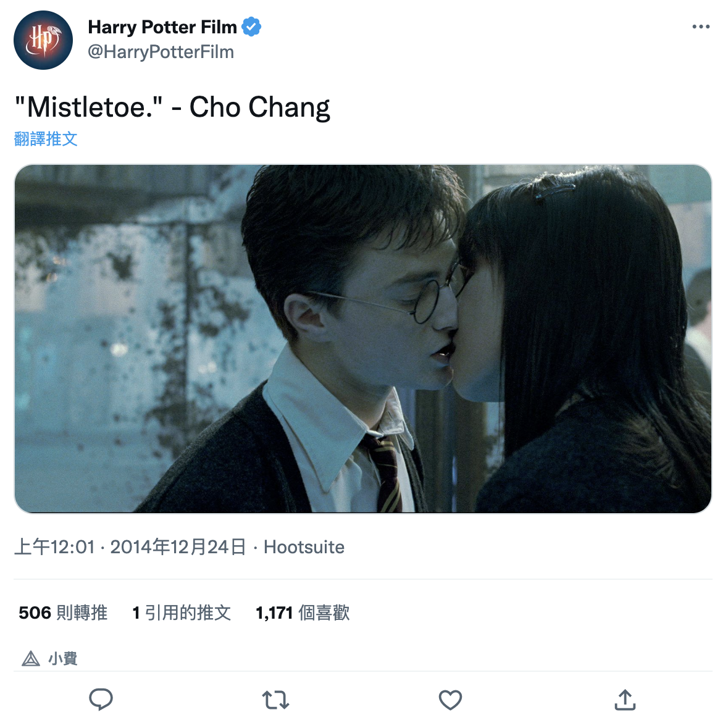Like the tweet with heart icon
The height and width of the screenshot is (728, 728).
(x=450, y=700)
